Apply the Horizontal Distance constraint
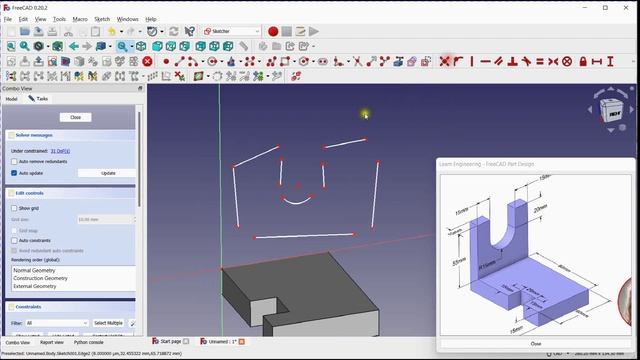 click(x=597, y=62)
